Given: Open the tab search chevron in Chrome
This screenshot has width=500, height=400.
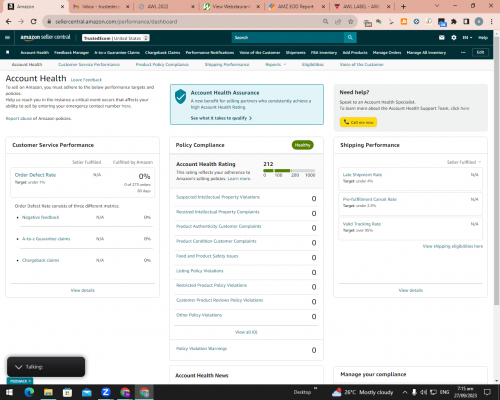Looking at the screenshot, I should coord(437,6).
